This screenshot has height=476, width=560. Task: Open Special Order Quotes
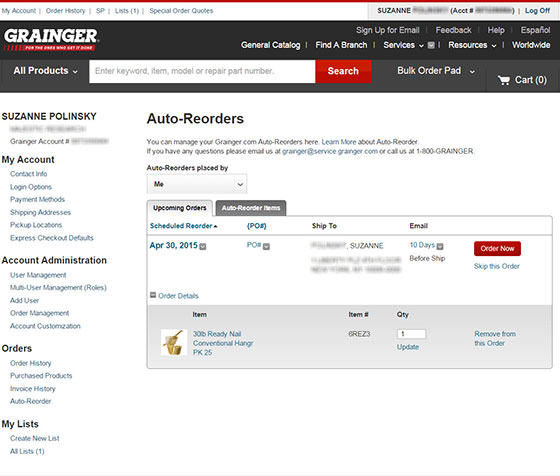(181, 11)
